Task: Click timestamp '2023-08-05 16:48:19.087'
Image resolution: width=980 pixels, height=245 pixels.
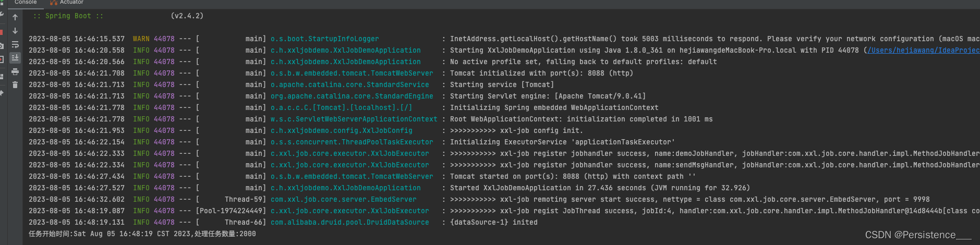Action: click(x=77, y=211)
